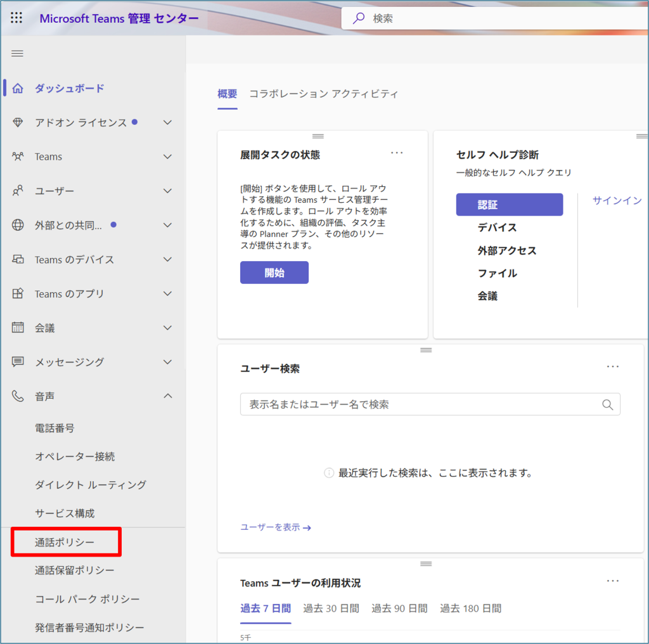Open 通話ポリシー in the sidebar
This screenshot has width=649, height=644.
tap(65, 543)
